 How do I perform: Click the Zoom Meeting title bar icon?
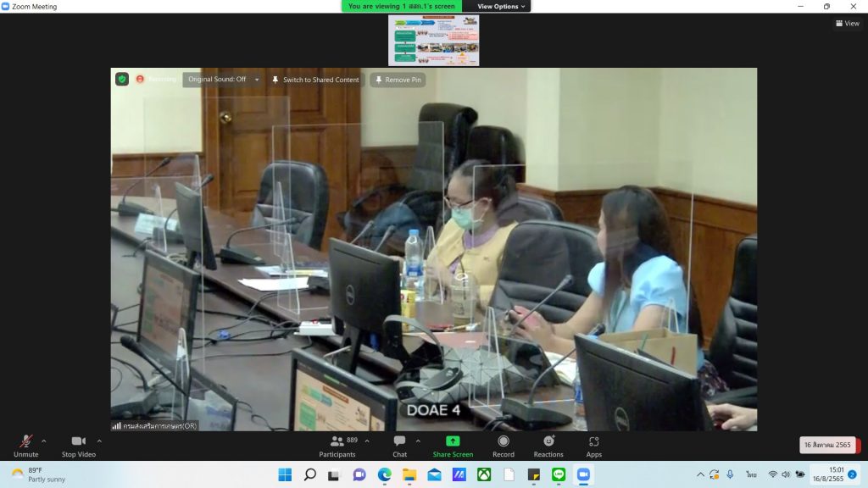[x=6, y=6]
